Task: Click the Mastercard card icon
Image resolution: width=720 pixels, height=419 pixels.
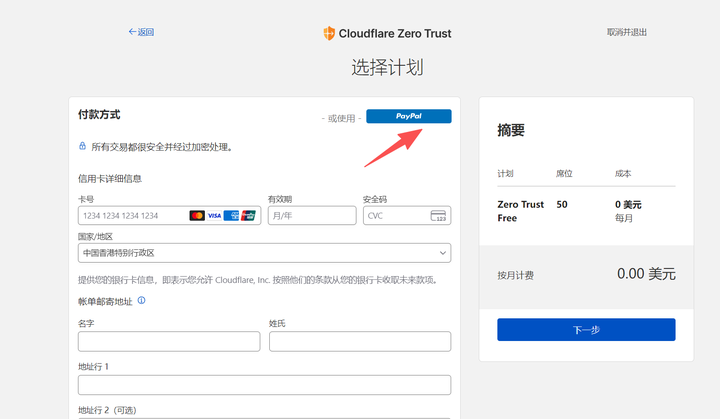Action: [x=197, y=216]
